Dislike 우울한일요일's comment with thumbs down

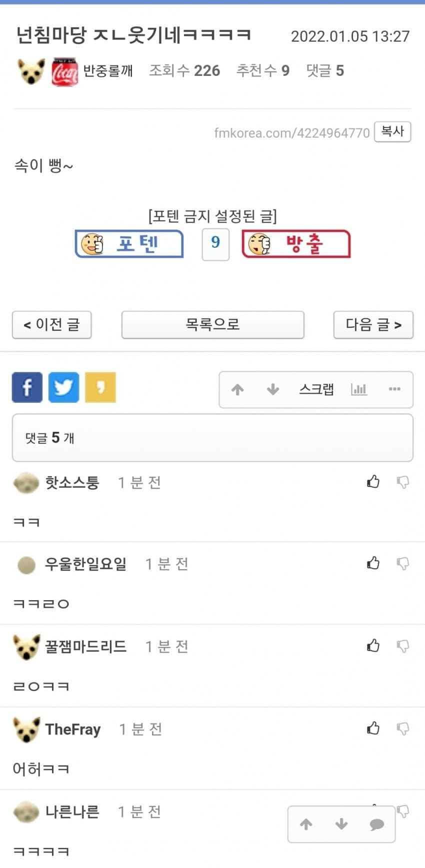(x=402, y=564)
